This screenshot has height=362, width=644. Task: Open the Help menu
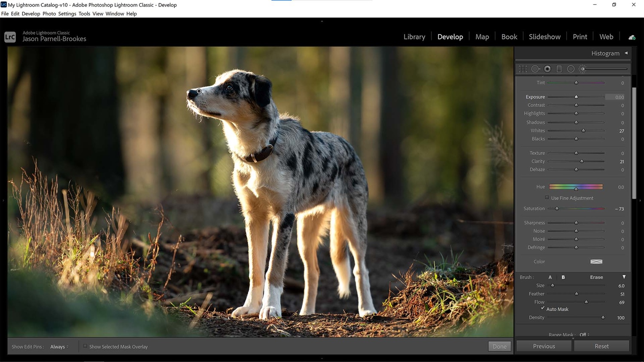click(131, 14)
